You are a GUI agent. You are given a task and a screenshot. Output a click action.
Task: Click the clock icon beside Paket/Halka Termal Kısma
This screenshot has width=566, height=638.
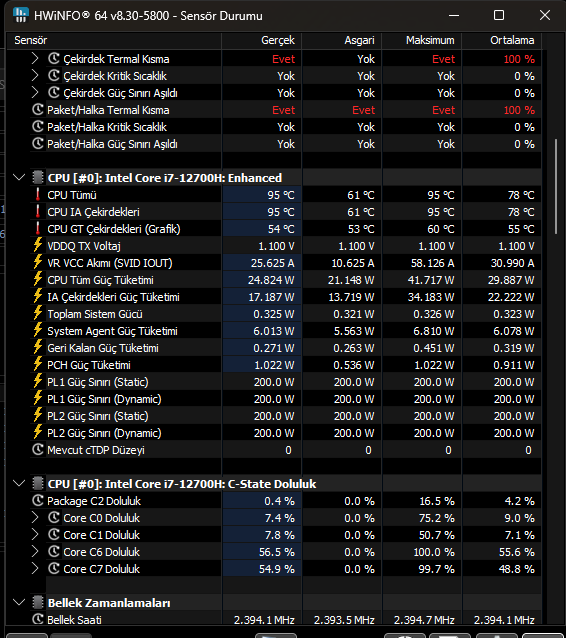38,110
